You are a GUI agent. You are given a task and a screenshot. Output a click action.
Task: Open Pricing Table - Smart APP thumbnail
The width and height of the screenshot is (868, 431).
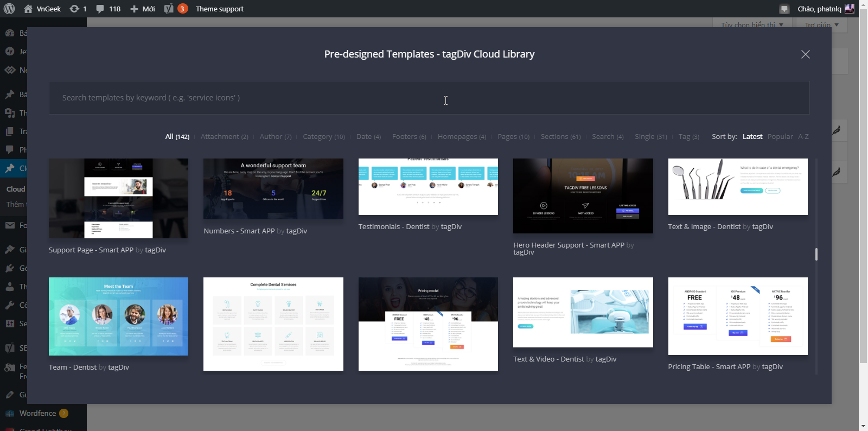click(x=738, y=316)
